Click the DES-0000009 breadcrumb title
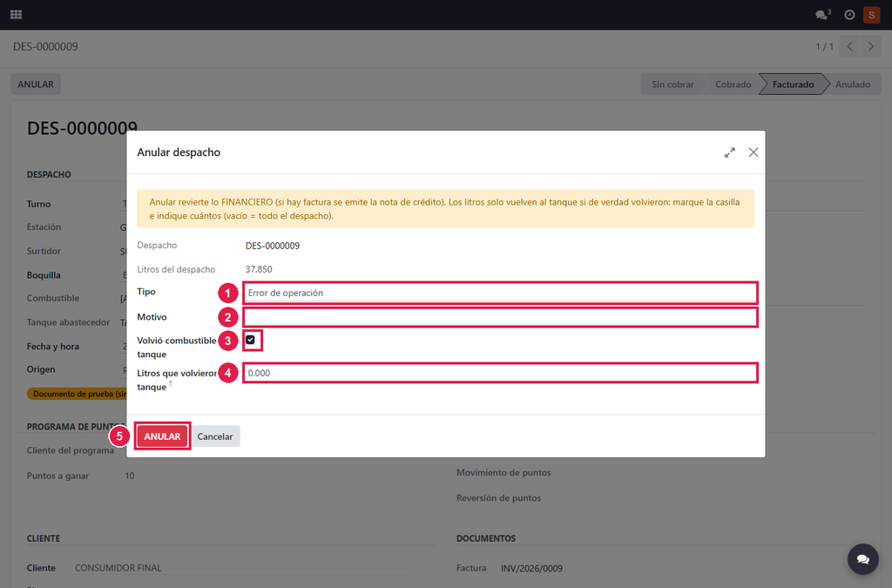This screenshot has width=892, height=588. 45,47
